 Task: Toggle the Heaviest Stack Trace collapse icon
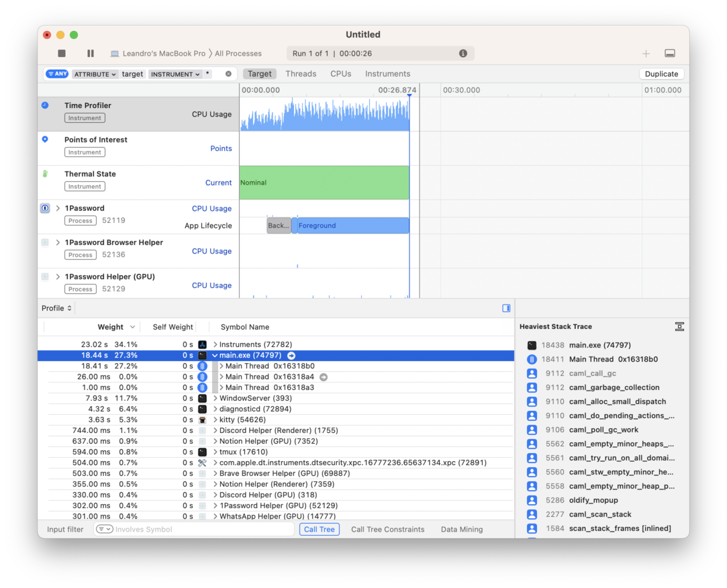point(679,327)
